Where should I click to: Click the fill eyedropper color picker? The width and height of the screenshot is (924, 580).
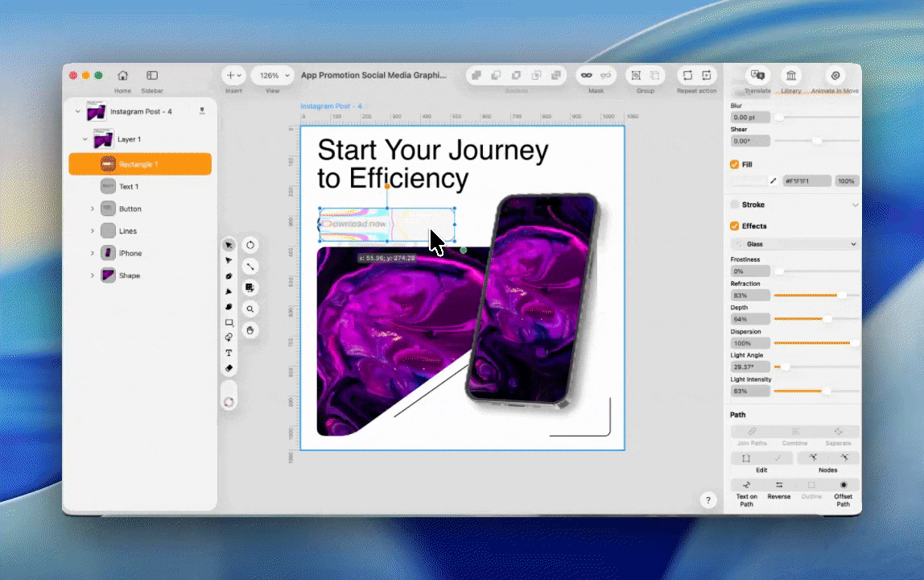point(773,181)
